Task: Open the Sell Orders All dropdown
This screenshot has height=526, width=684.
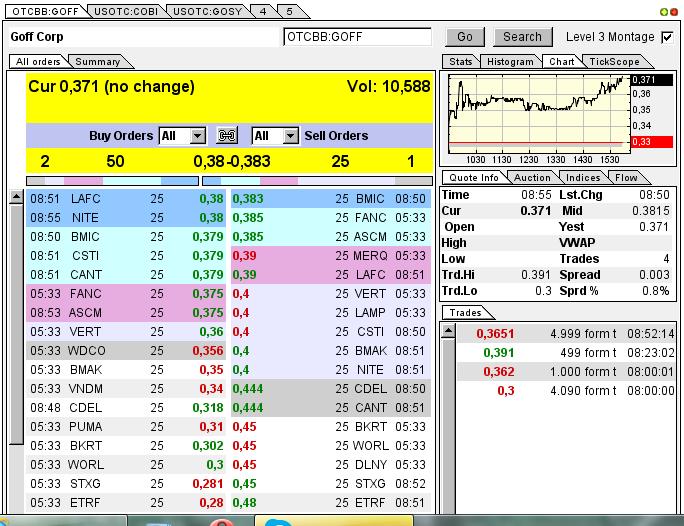Action: point(291,136)
